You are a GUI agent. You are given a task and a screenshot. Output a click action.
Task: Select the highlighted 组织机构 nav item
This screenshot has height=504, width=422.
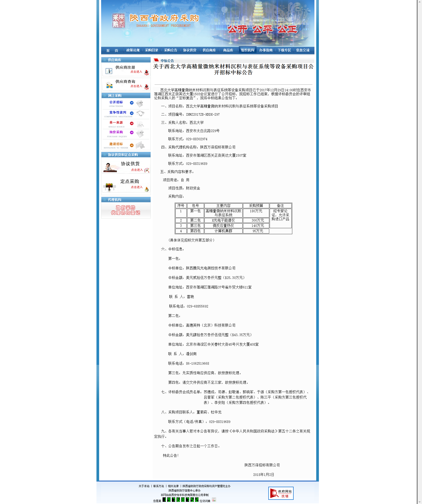coord(248,50)
